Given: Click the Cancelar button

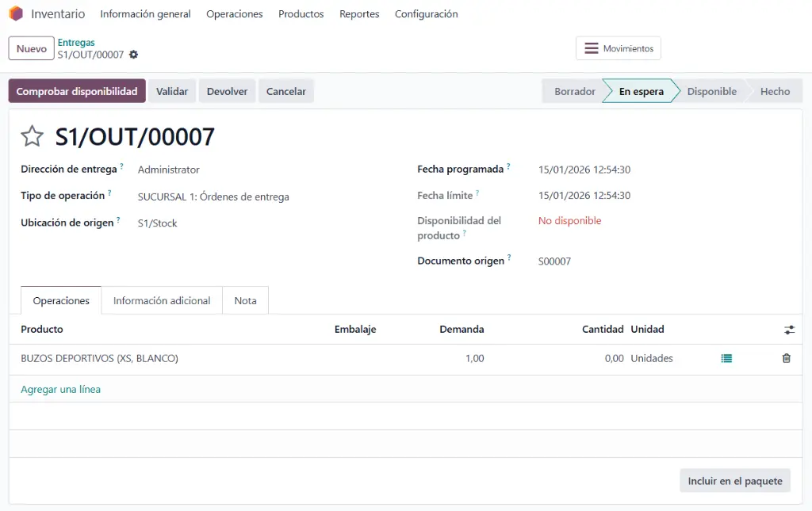Looking at the screenshot, I should click(x=285, y=91).
